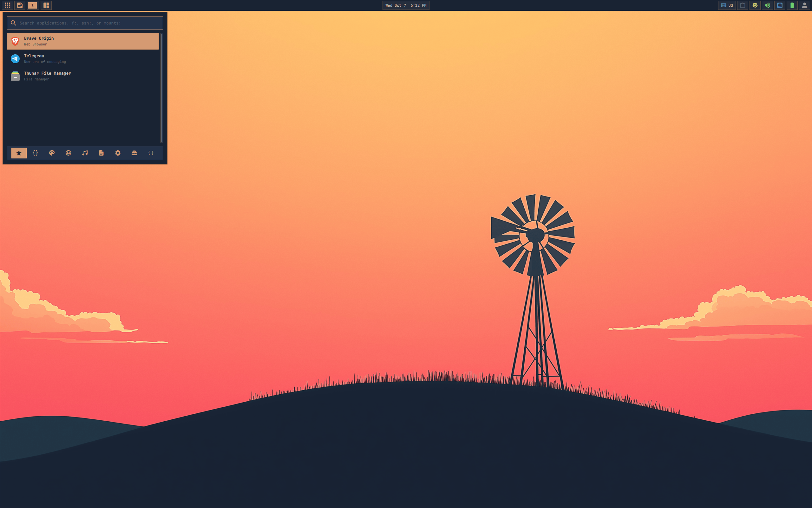Select the Settings gear category
Viewport: 812px width, 508px height.
click(118, 153)
